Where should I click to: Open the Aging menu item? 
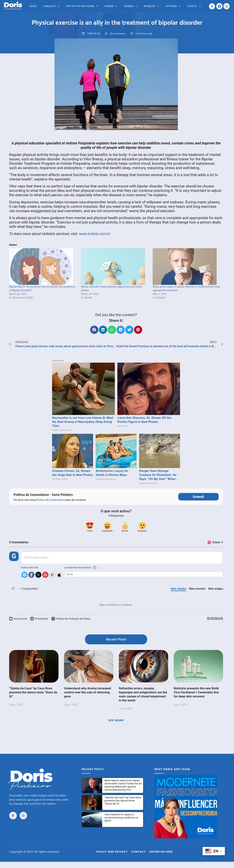point(33,6)
